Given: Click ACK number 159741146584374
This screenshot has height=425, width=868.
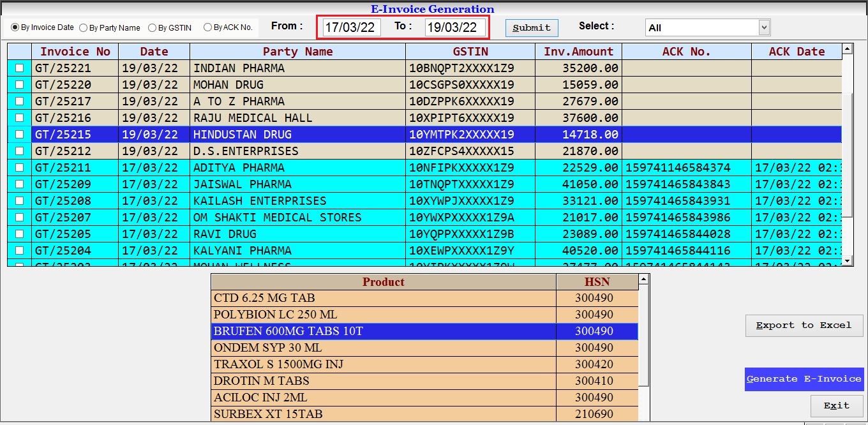Looking at the screenshot, I should [687, 167].
